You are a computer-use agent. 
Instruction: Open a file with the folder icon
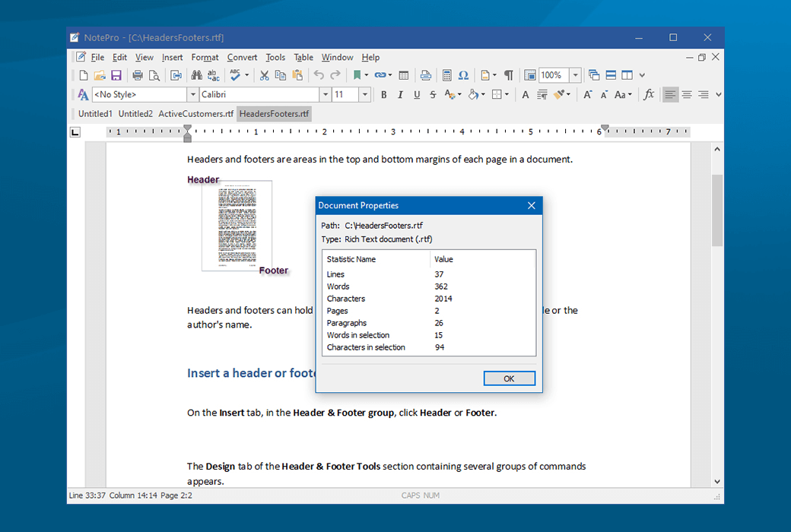point(100,76)
